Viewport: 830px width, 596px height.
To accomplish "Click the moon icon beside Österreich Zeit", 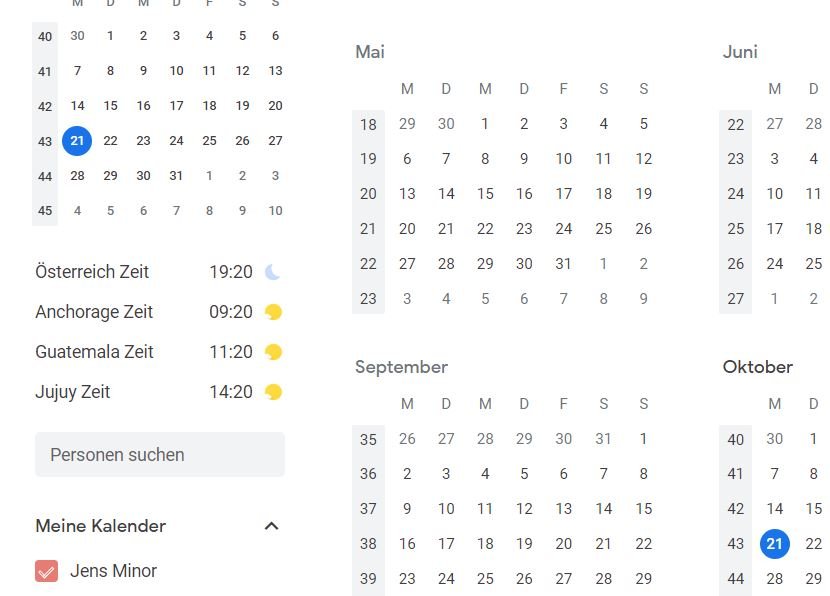I will [x=273, y=272].
